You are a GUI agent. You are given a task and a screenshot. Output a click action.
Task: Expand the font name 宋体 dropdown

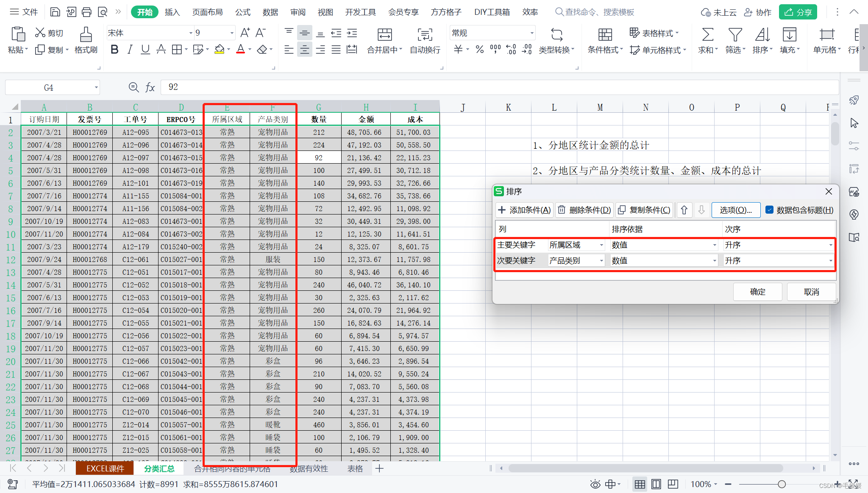click(190, 33)
